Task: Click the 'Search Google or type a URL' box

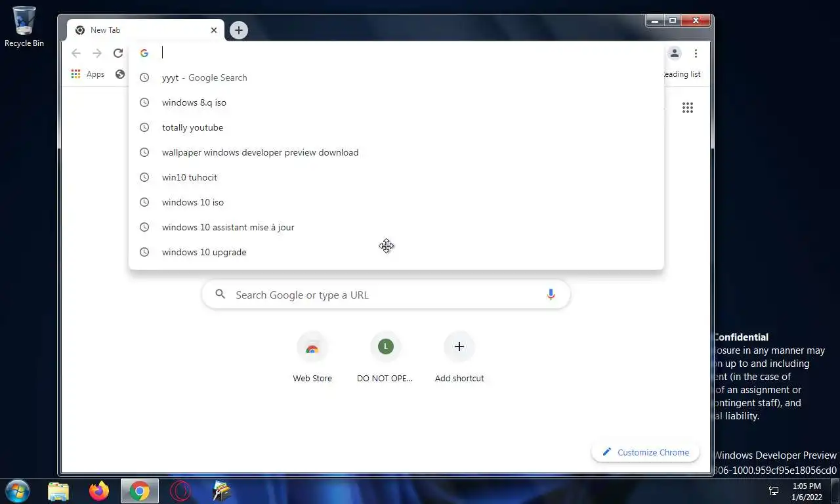Action: [386, 295]
